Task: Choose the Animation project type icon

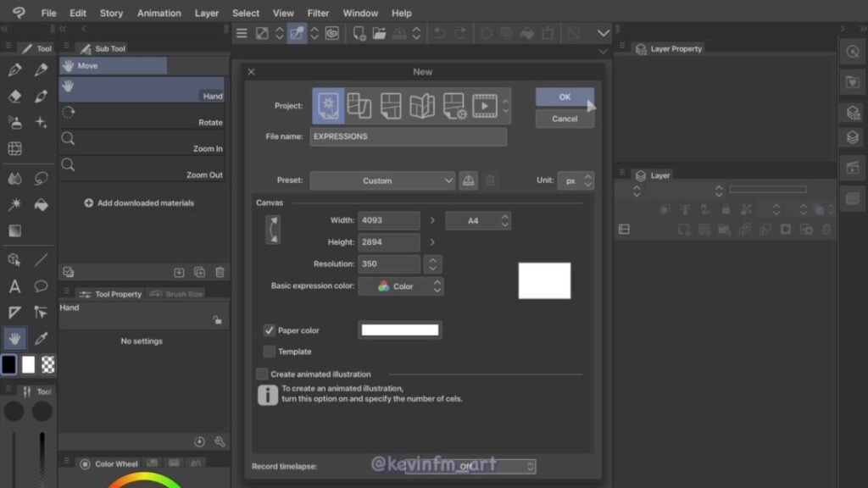Action: pyautogui.click(x=484, y=106)
